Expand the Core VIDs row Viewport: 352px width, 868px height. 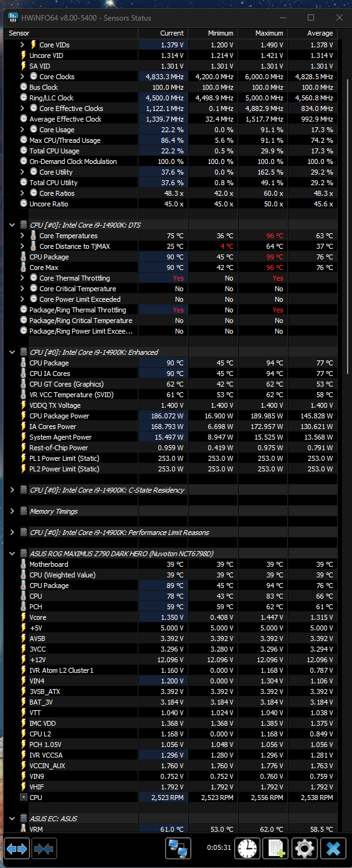tap(22, 45)
